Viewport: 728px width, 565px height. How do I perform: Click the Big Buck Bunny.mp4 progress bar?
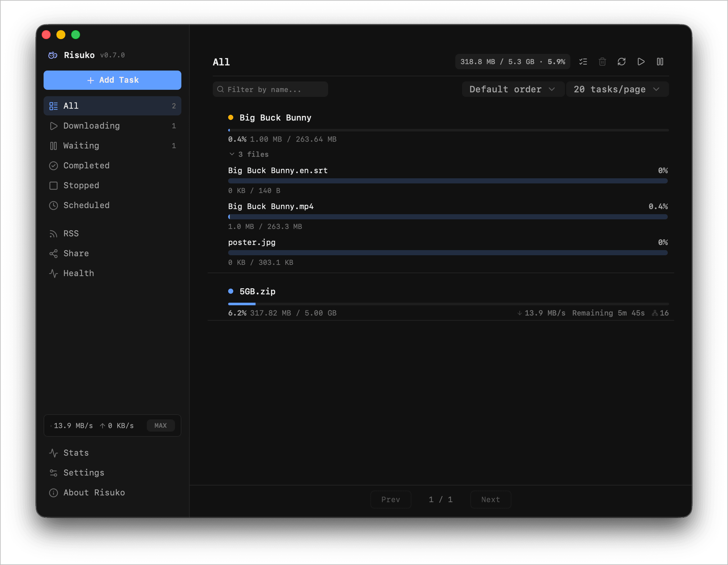[x=448, y=217]
